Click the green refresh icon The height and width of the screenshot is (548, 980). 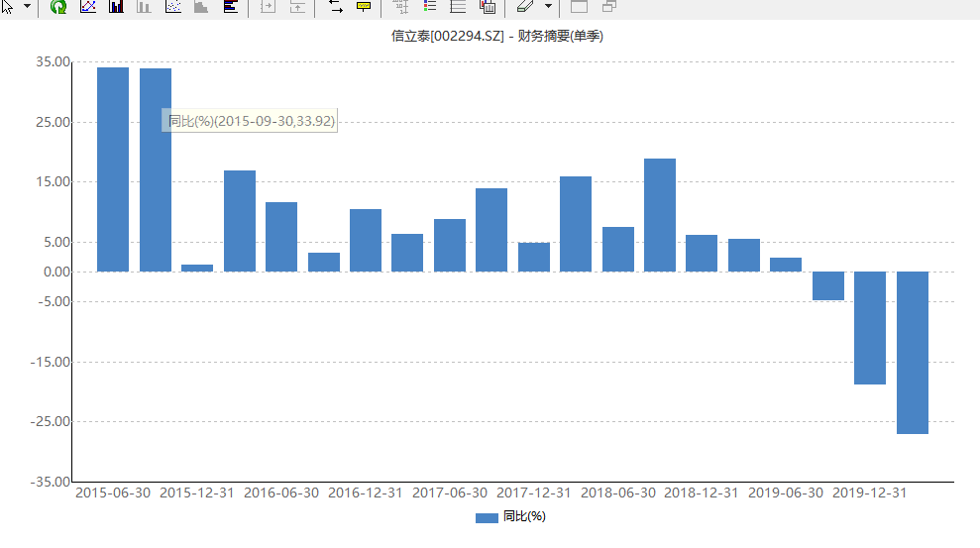[x=58, y=6]
